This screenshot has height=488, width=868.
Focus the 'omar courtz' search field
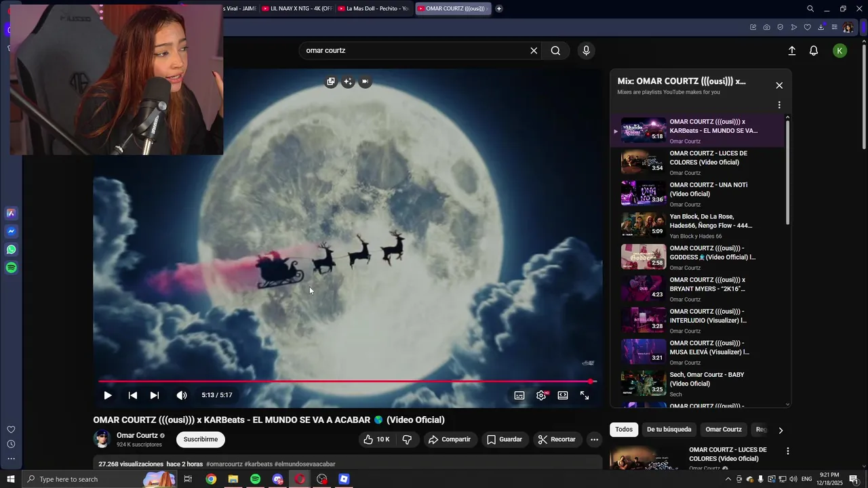tap(414, 50)
